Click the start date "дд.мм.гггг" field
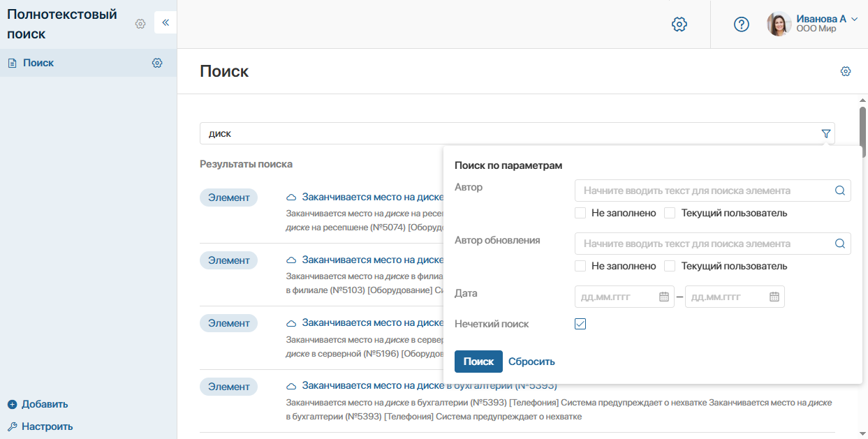This screenshot has height=439, width=868. click(x=624, y=297)
